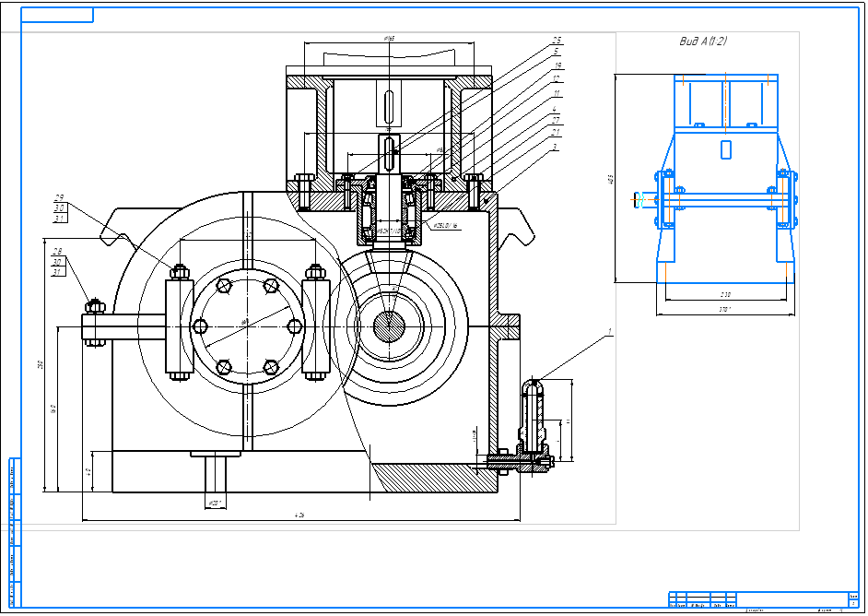Select part callout number 25
The width and height of the screenshot is (868, 616).
point(557,40)
